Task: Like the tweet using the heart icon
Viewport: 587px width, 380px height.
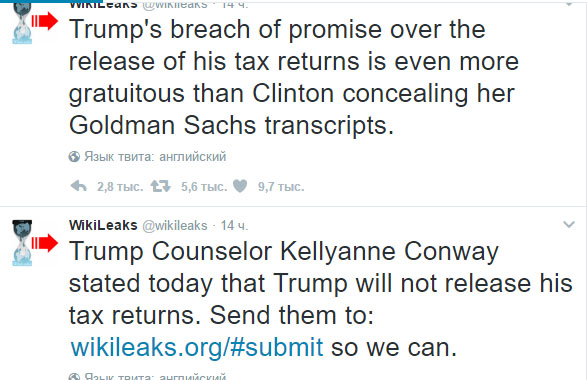Action: tap(240, 186)
